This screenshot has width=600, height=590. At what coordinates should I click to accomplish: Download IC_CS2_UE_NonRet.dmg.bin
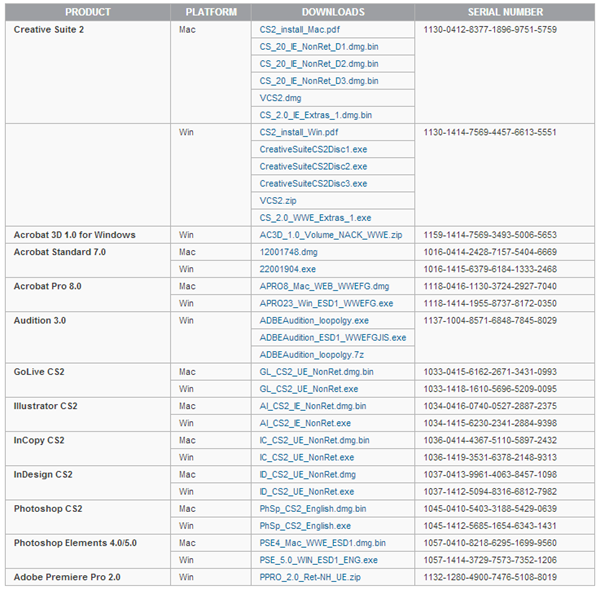click(x=314, y=440)
